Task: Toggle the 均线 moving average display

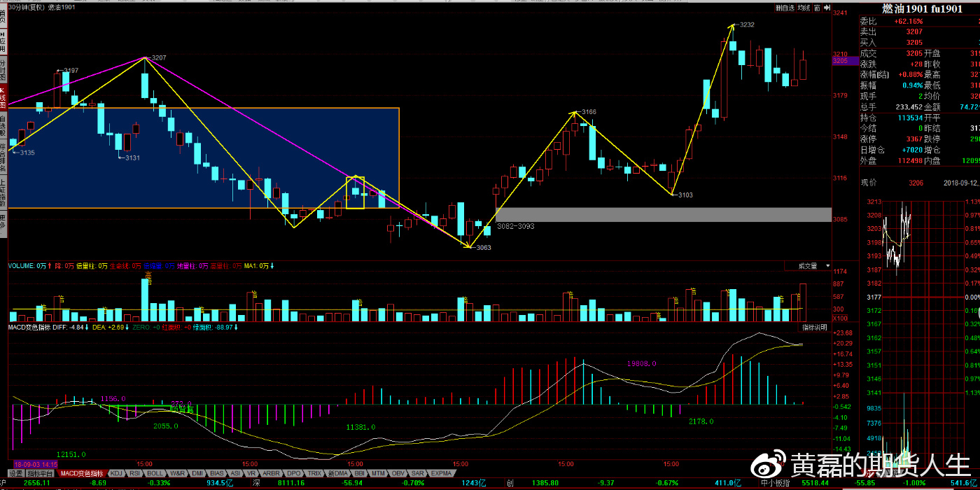Action: point(804,8)
